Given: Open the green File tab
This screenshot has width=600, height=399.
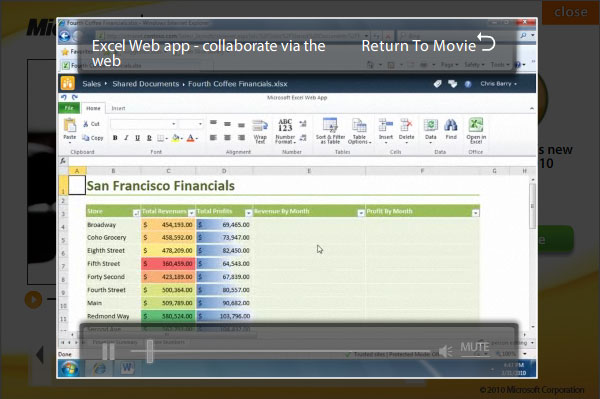Looking at the screenshot, I should (x=69, y=108).
